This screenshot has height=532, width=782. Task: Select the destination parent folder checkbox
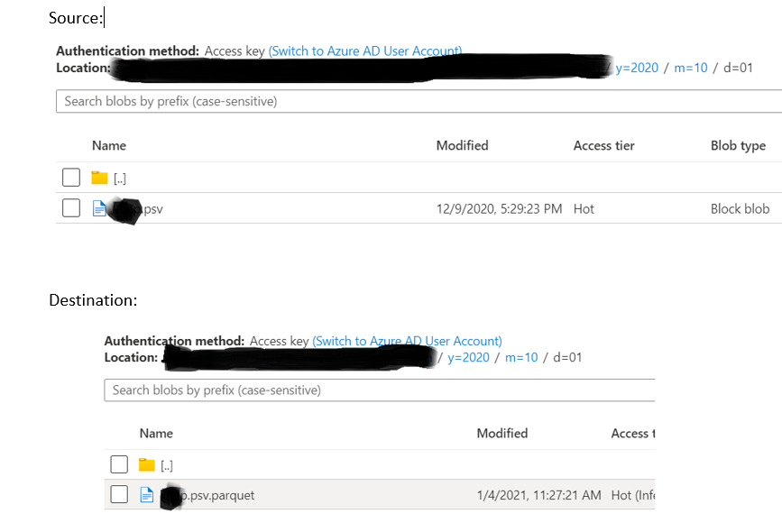click(118, 464)
